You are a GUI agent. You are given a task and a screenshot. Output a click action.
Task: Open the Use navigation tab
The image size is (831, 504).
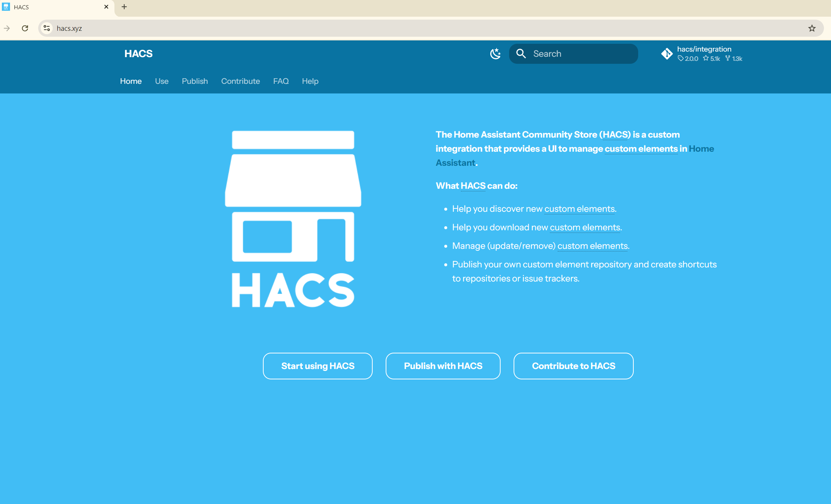point(162,81)
